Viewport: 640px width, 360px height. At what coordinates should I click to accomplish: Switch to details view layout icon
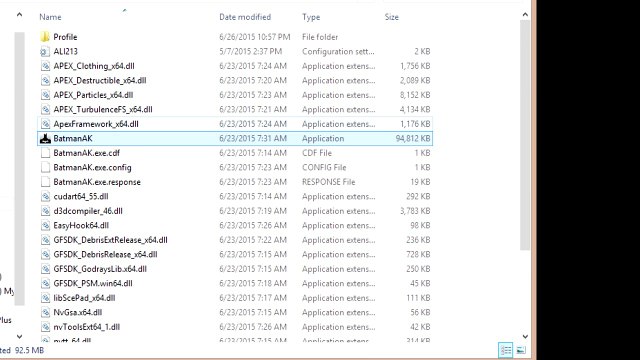[506, 350]
